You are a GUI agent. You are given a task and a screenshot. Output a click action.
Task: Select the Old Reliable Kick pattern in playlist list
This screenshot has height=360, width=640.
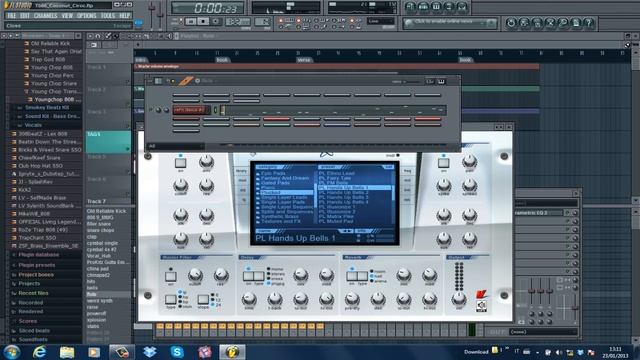coord(106,211)
